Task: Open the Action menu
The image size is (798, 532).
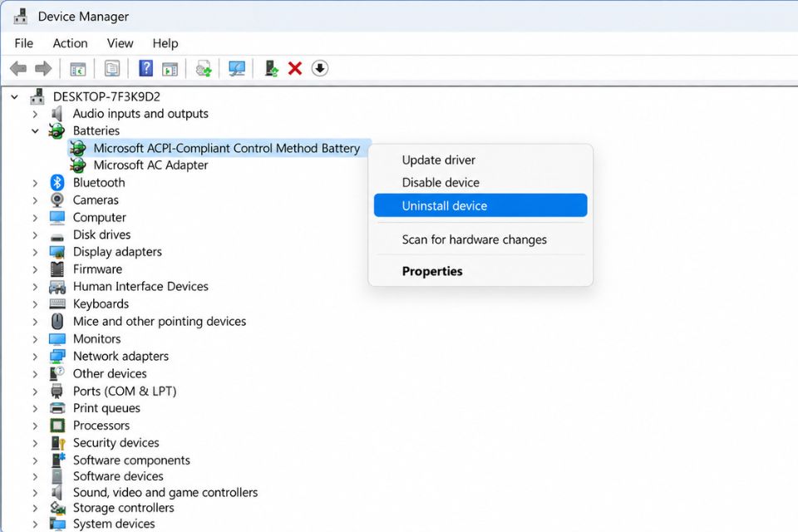Action: tap(70, 43)
